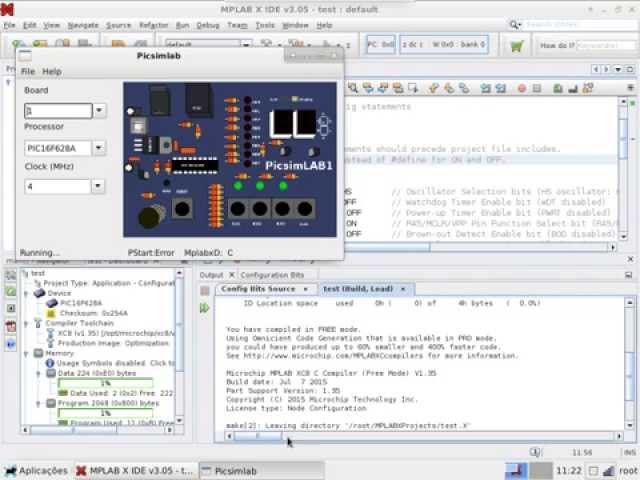Image resolution: width=640 pixels, height=480 pixels.
Task: Open Clock (MHz) dropdown arrow
Action: (x=98, y=186)
